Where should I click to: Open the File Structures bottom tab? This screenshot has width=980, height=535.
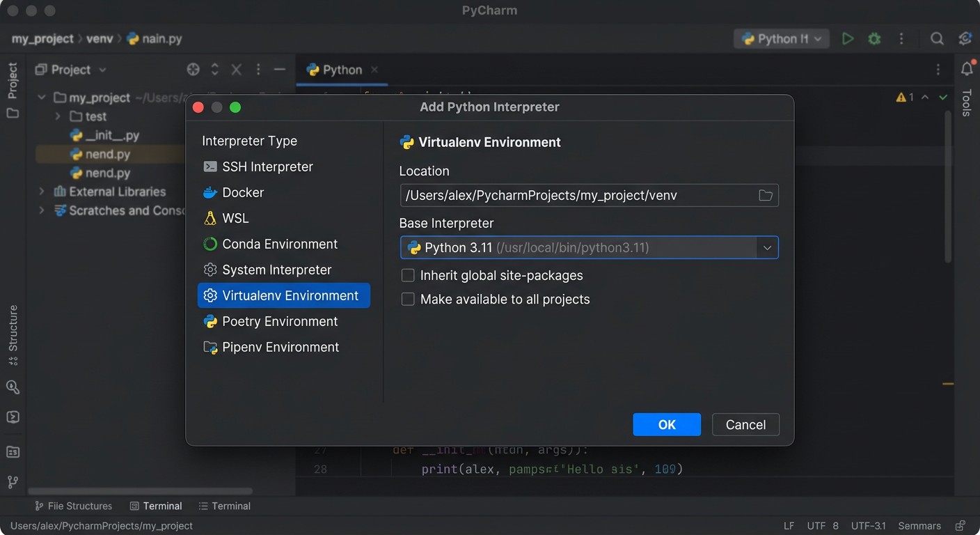coord(73,506)
